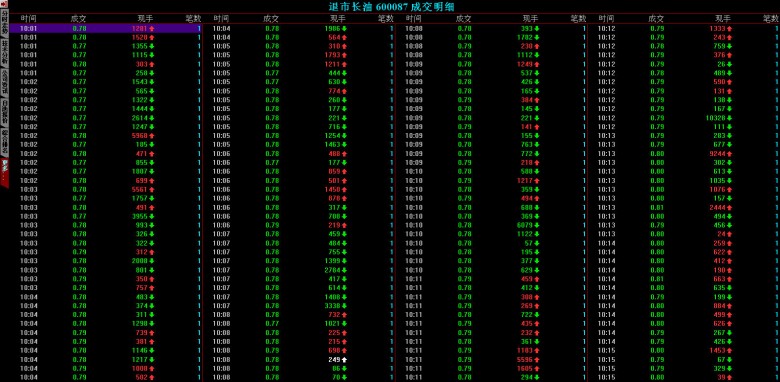The width and height of the screenshot is (780, 382).
Task: Click the green down arrow beside volume 6079
Action: pos(537,225)
